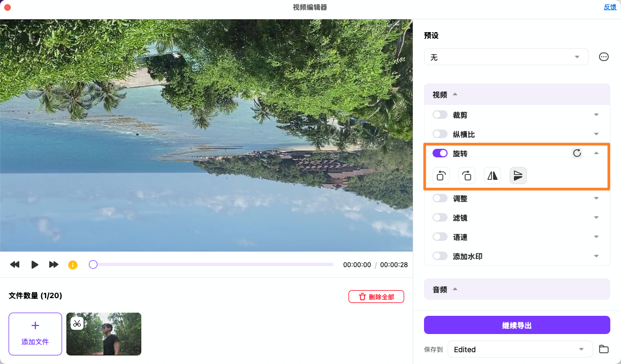Enable the 滤镜 (filter) toggle
The height and width of the screenshot is (364, 621).
(440, 217)
